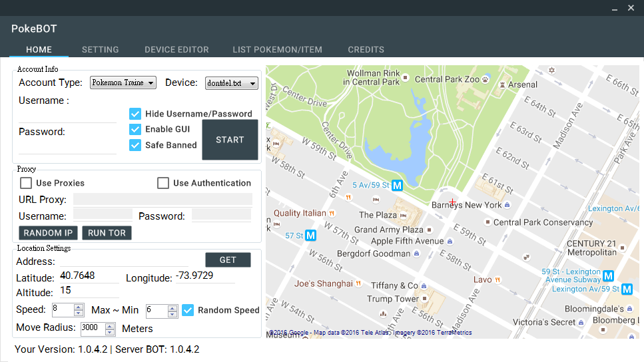The height and width of the screenshot is (362, 644).
Task: Click The Plaza hotel icon
Action: [x=404, y=215]
